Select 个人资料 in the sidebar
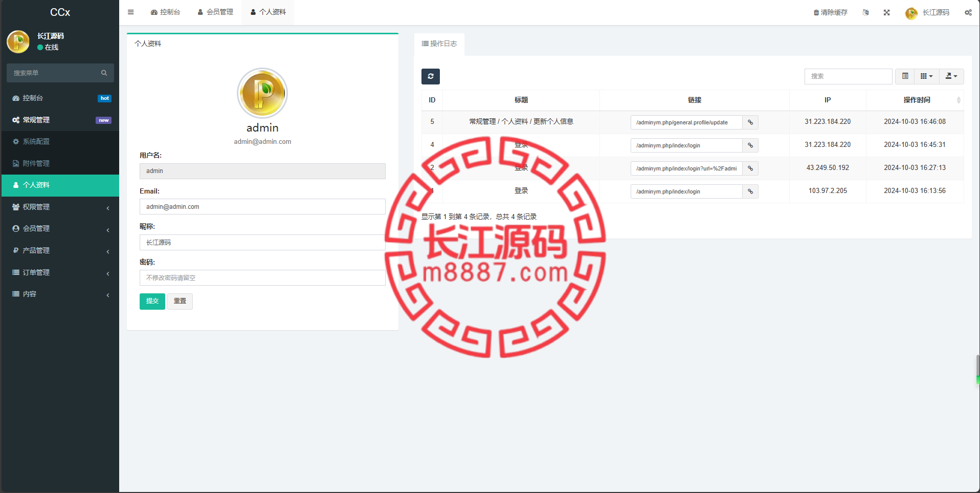The image size is (980, 493). (x=60, y=185)
